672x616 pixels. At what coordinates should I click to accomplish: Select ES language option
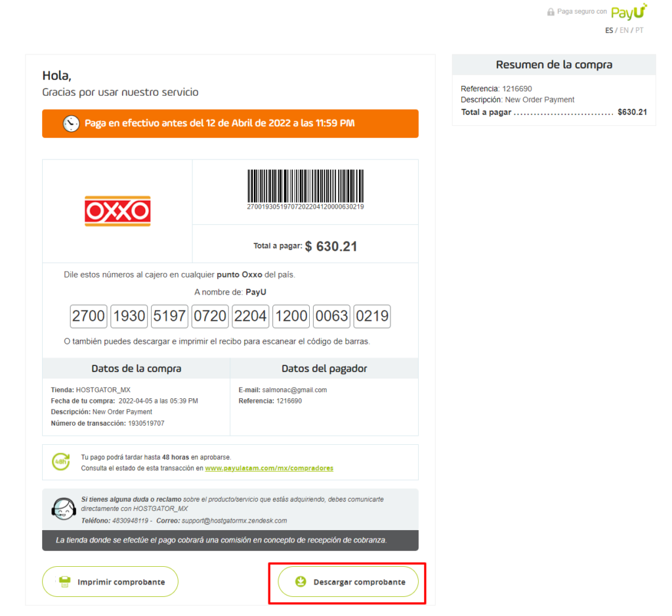609,30
